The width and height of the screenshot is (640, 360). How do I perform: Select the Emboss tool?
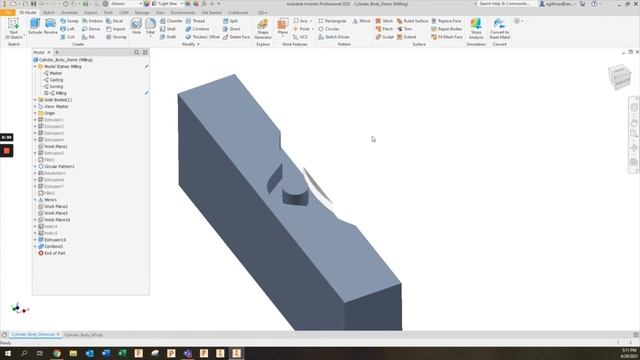(x=92, y=21)
